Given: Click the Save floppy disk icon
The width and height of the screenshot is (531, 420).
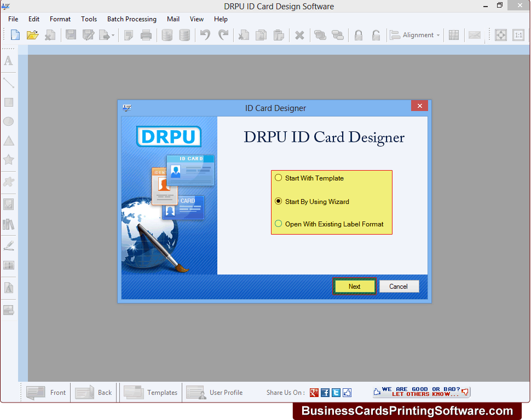Looking at the screenshot, I should point(71,35).
